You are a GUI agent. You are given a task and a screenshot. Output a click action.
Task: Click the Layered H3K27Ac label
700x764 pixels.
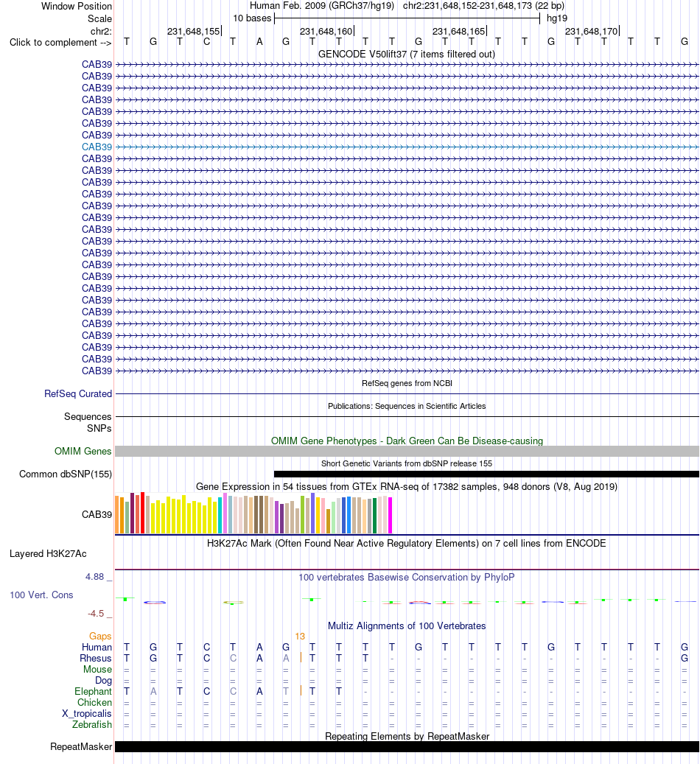48,553
